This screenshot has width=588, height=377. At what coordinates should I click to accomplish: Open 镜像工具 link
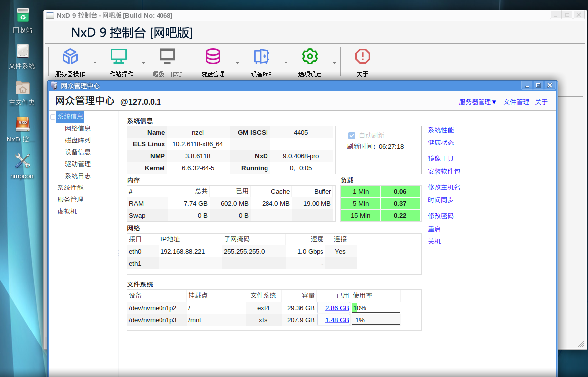(x=441, y=159)
